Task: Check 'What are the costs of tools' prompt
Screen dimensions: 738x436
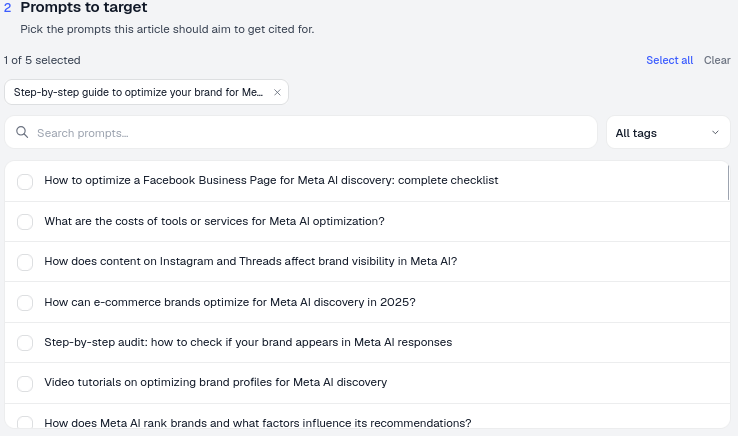Action: click(x=25, y=222)
